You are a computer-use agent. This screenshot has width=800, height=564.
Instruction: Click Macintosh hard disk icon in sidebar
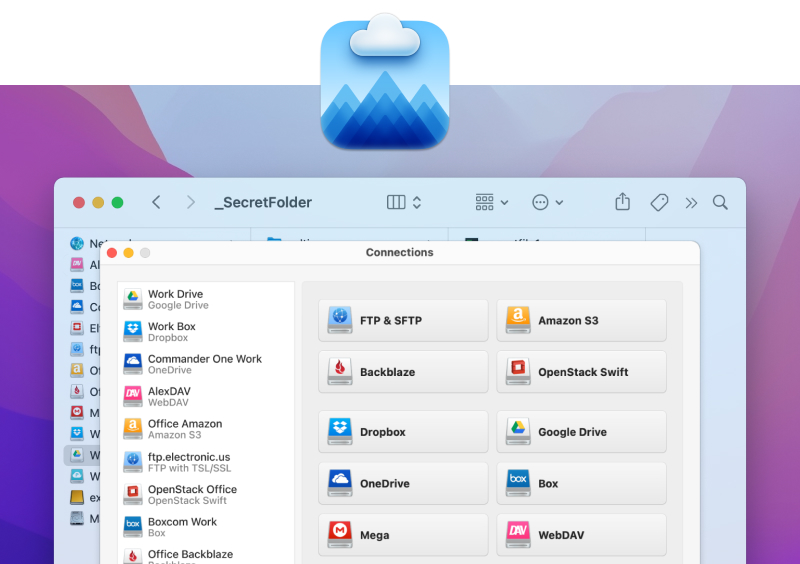(77, 518)
